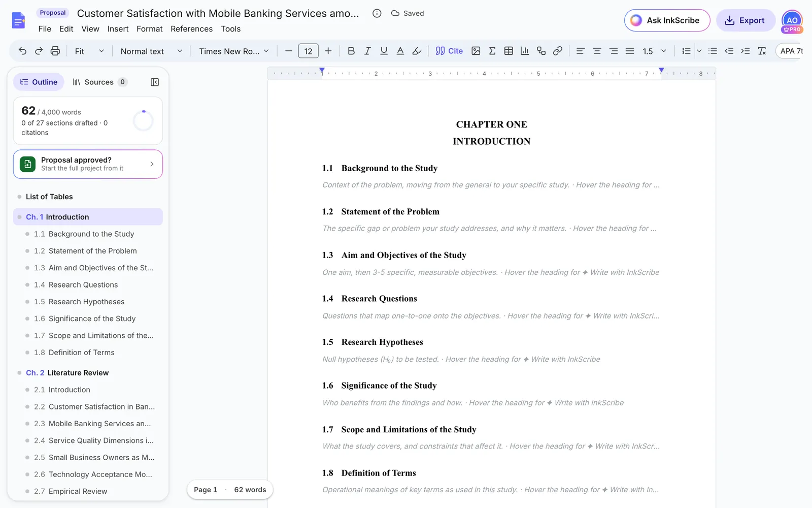The height and width of the screenshot is (508, 812).
Task: Apply underline formatting
Action: pyautogui.click(x=384, y=51)
